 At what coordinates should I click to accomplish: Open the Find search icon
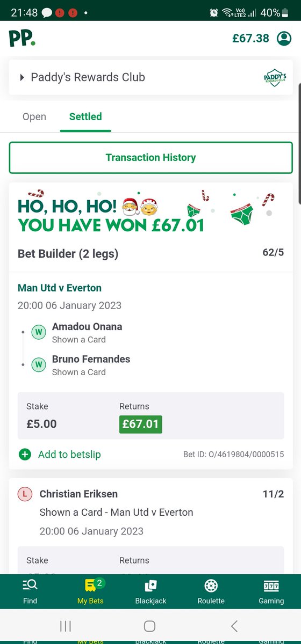(x=30, y=585)
